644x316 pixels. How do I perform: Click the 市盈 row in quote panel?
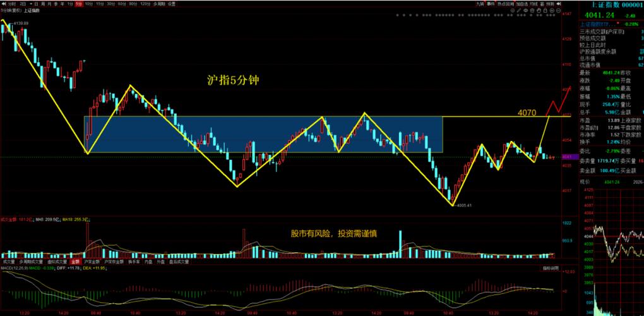(612, 121)
